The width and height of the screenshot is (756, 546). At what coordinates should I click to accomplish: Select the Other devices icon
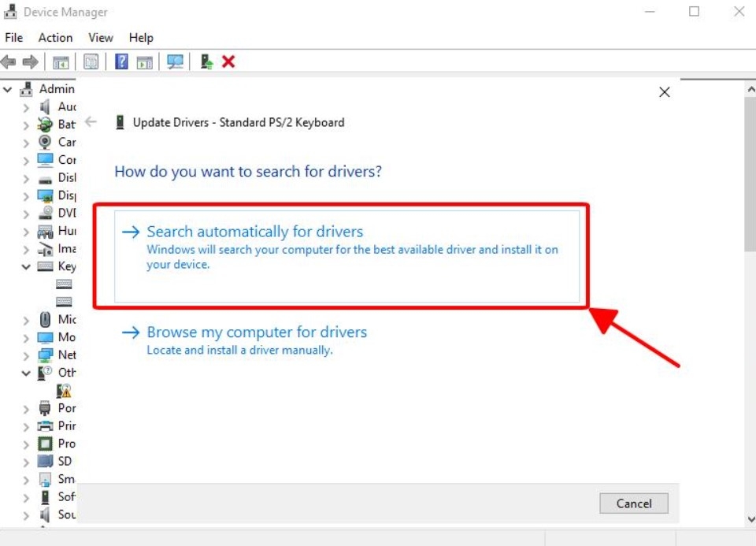pos(45,373)
